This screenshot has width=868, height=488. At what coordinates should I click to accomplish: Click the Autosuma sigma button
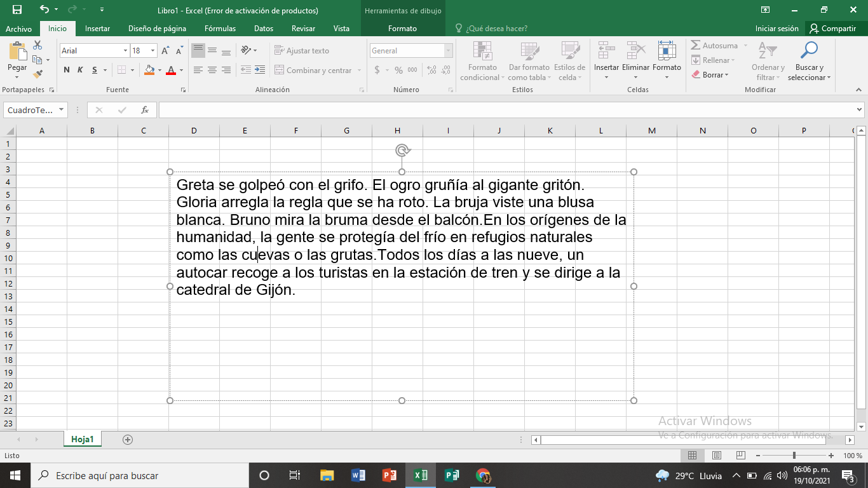pyautogui.click(x=714, y=46)
